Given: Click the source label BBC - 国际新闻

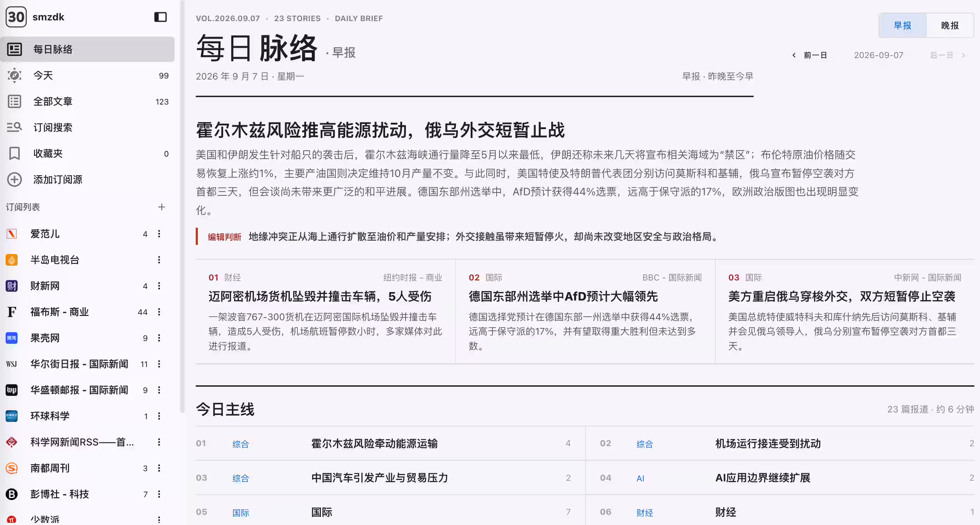Looking at the screenshot, I should coord(672,278).
